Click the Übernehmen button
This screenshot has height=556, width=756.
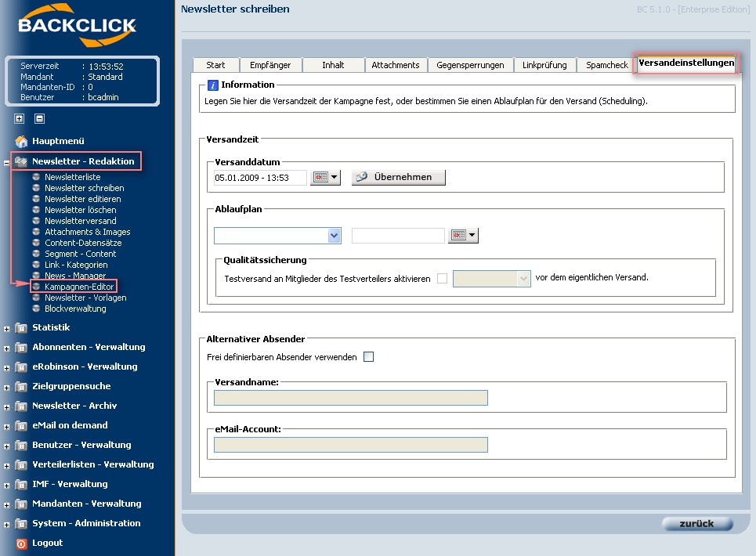[x=398, y=177]
